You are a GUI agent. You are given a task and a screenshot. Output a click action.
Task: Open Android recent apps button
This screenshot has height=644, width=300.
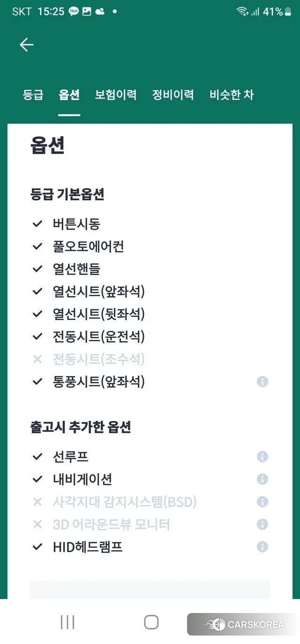click(67, 622)
